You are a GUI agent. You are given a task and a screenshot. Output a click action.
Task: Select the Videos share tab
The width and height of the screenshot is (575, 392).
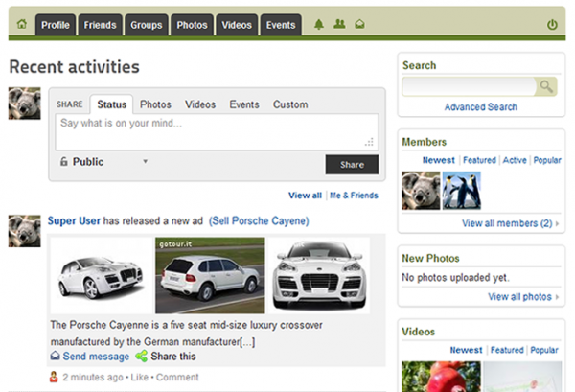point(200,104)
